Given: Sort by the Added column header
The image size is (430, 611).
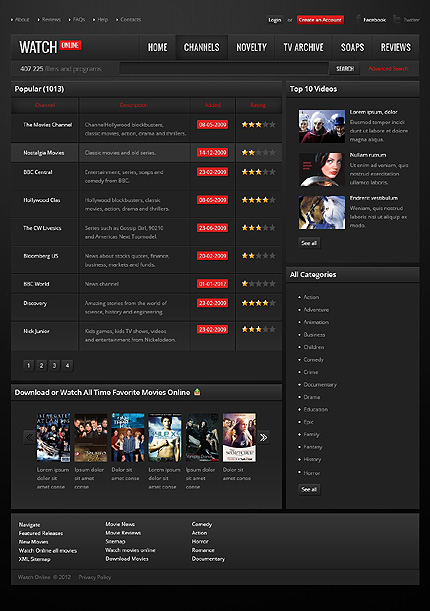Looking at the screenshot, I should tap(213, 105).
